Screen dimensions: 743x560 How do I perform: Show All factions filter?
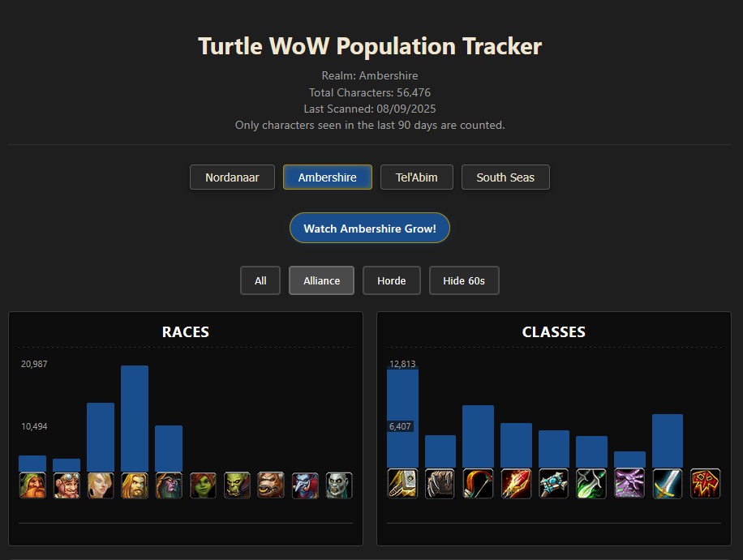tap(260, 280)
